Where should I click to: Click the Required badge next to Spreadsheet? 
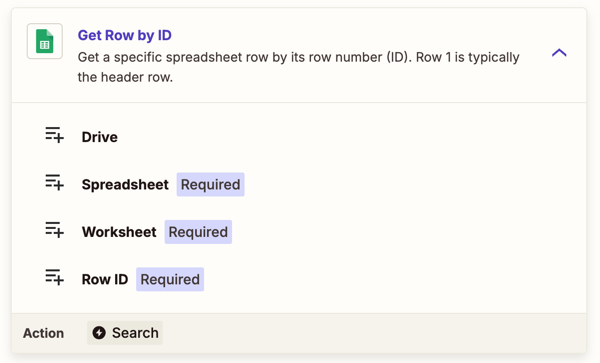pyautogui.click(x=210, y=184)
